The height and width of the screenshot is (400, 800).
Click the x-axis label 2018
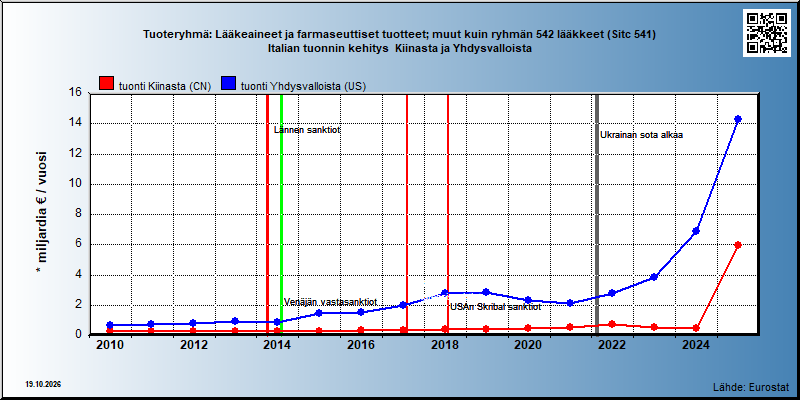444,345
